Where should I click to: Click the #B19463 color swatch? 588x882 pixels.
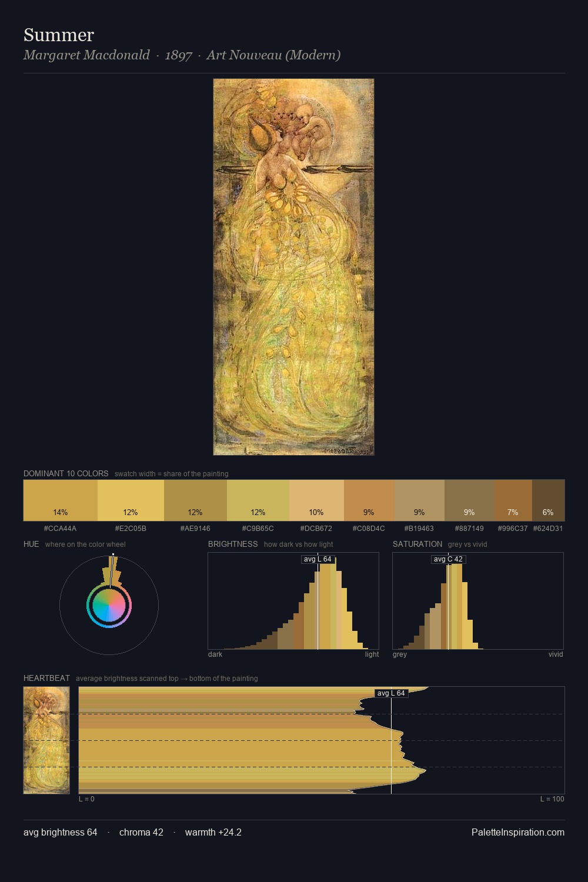[419, 500]
